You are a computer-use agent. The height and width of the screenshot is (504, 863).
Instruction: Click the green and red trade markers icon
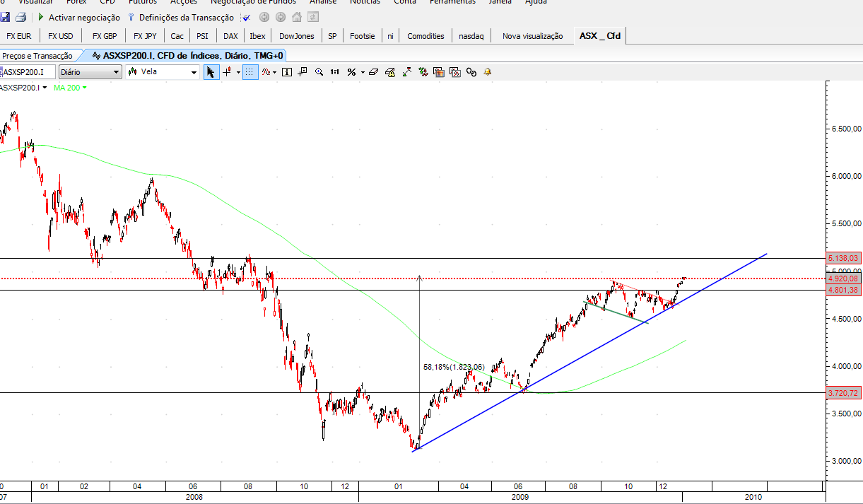point(423,71)
